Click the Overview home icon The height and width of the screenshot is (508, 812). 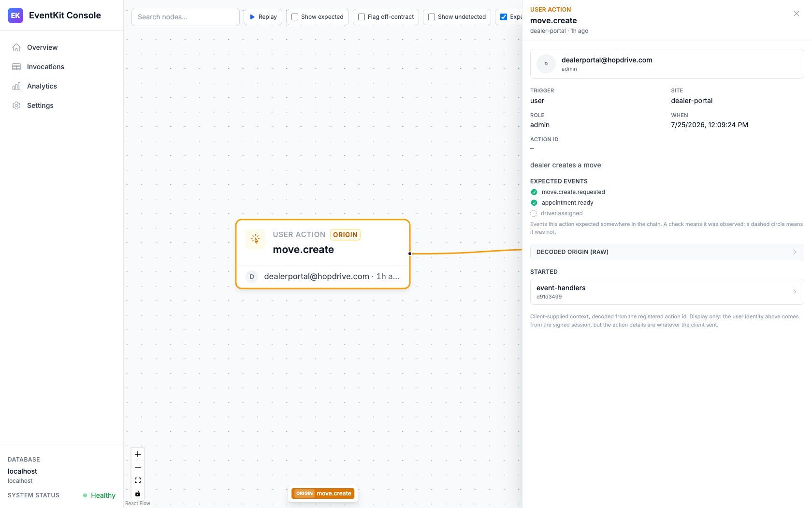click(16, 47)
